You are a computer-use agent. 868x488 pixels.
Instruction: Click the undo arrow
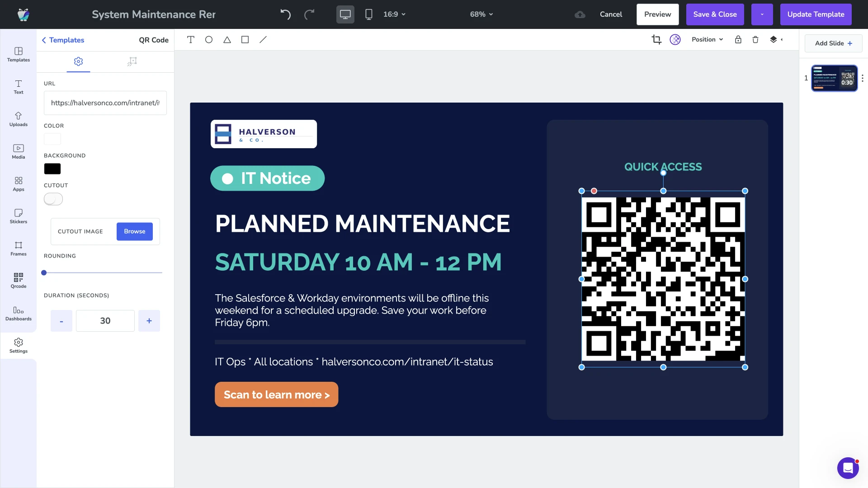[x=285, y=14]
